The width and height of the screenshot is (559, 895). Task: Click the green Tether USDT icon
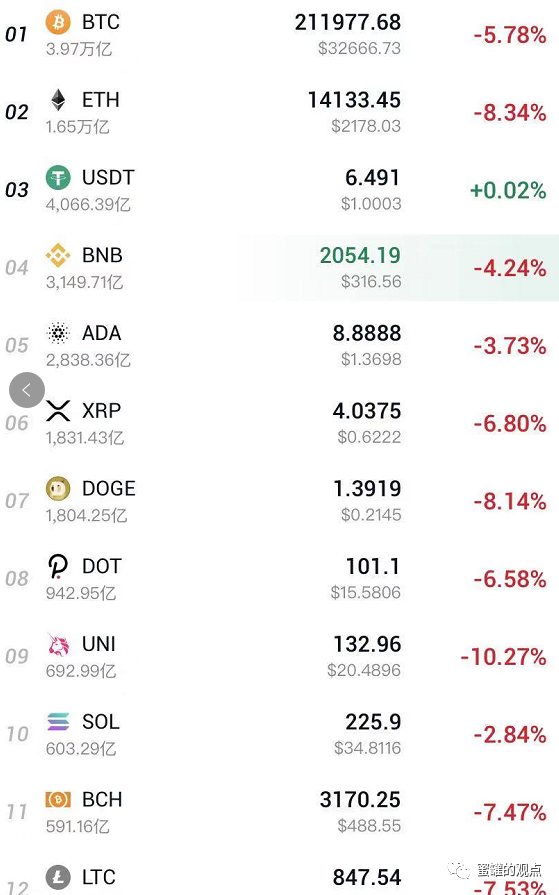click(x=58, y=178)
